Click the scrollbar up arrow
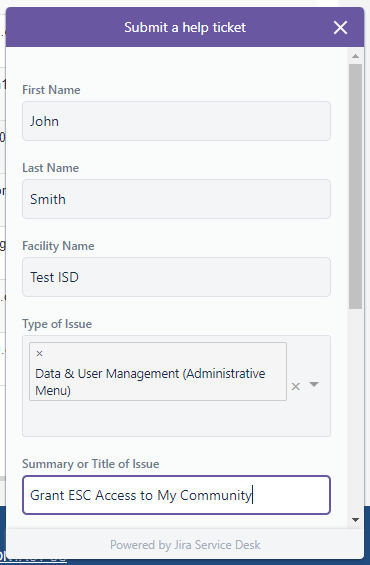 pyautogui.click(x=356, y=56)
